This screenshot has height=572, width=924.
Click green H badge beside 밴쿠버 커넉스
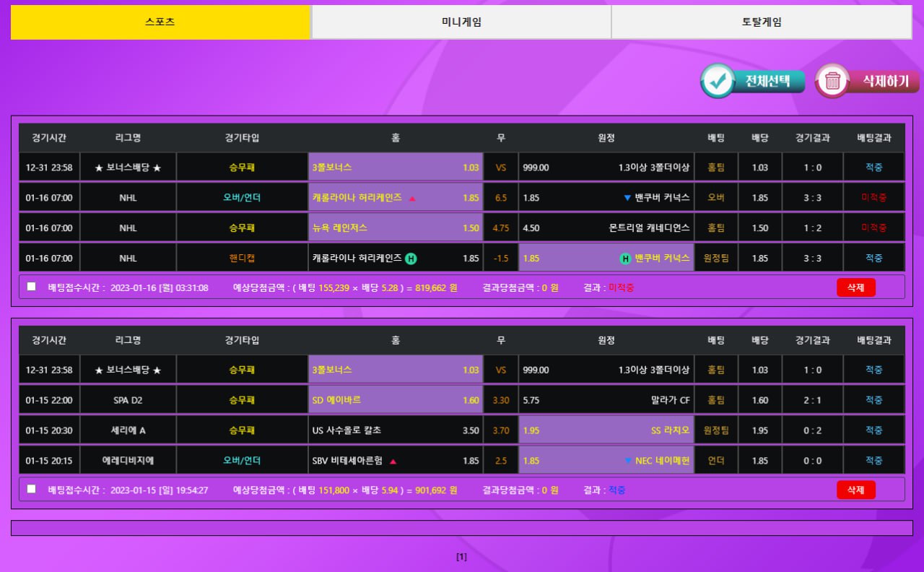(625, 258)
